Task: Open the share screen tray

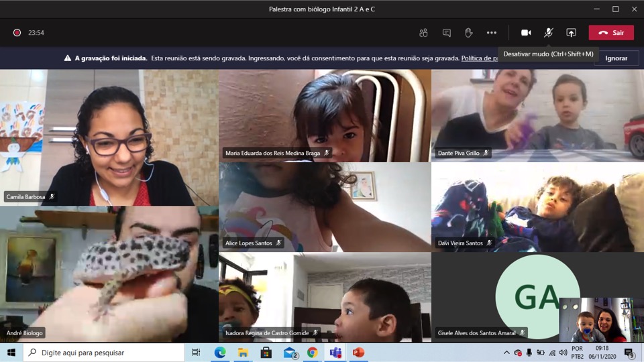Action: point(571,33)
